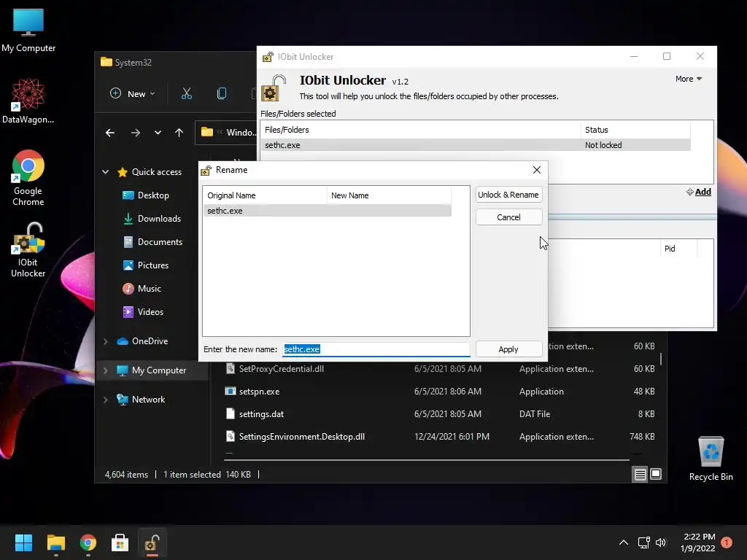
Task: Close the Rename dialog with X
Action: pos(536,170)
